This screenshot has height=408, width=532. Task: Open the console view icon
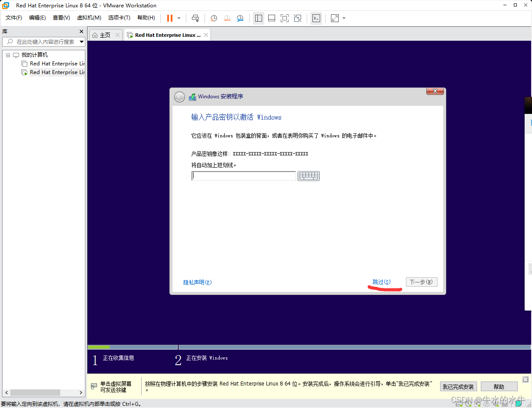(317, 18)
